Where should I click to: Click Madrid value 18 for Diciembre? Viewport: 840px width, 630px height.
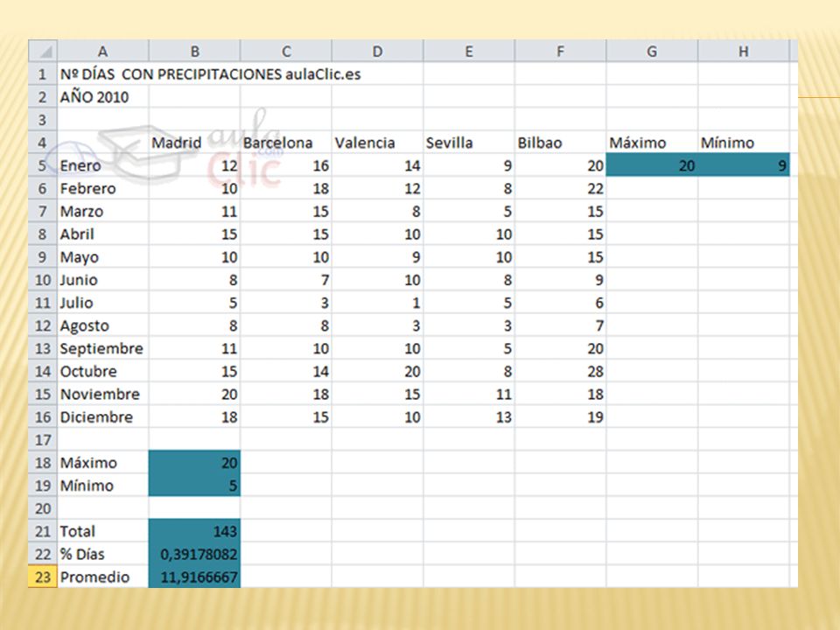click(x=194, y=416)
